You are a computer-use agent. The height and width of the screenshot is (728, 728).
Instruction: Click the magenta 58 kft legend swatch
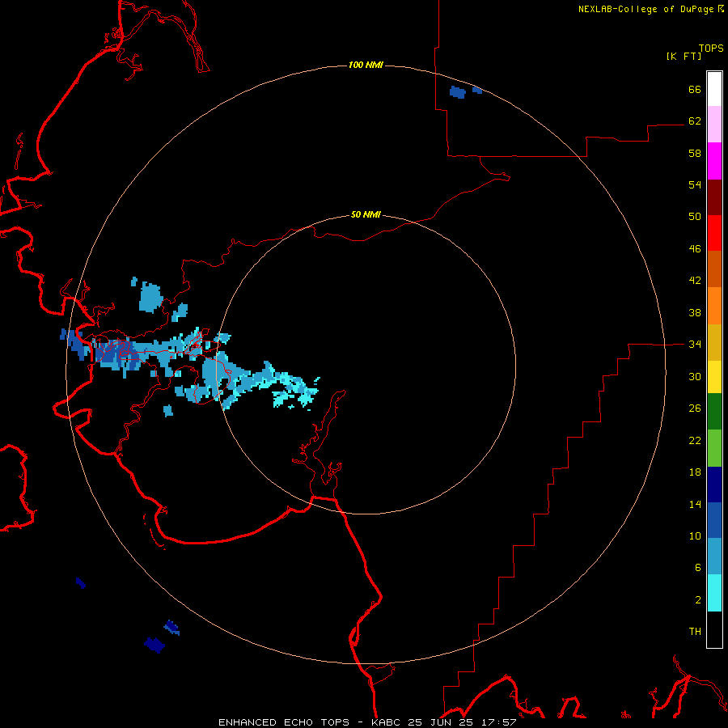[x=714, y=161]
